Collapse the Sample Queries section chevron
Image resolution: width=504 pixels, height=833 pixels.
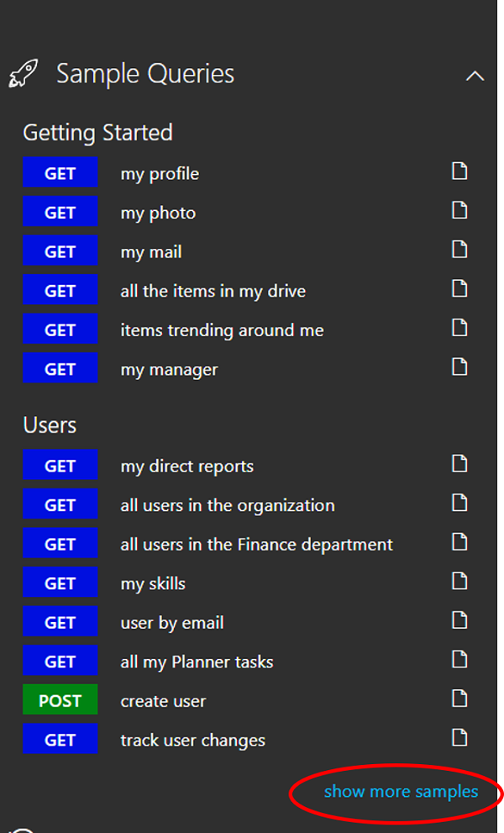[475, 76]
